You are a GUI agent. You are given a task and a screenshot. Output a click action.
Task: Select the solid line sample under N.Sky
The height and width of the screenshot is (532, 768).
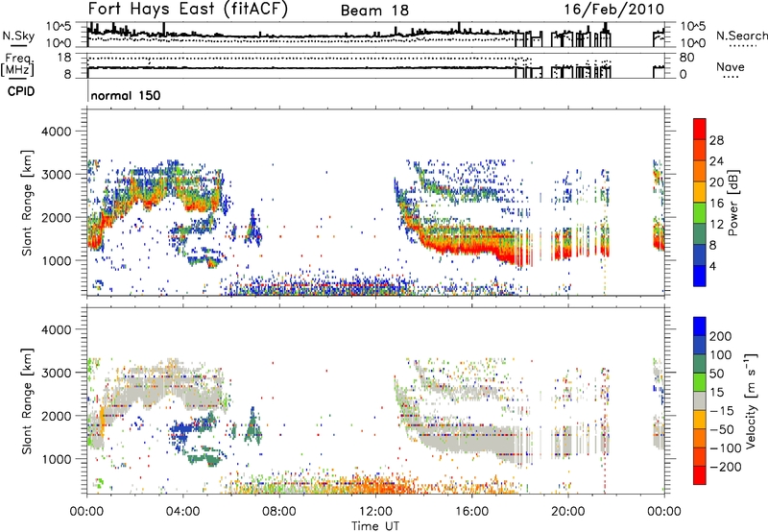pyautogui.click(x=17, y=45)
